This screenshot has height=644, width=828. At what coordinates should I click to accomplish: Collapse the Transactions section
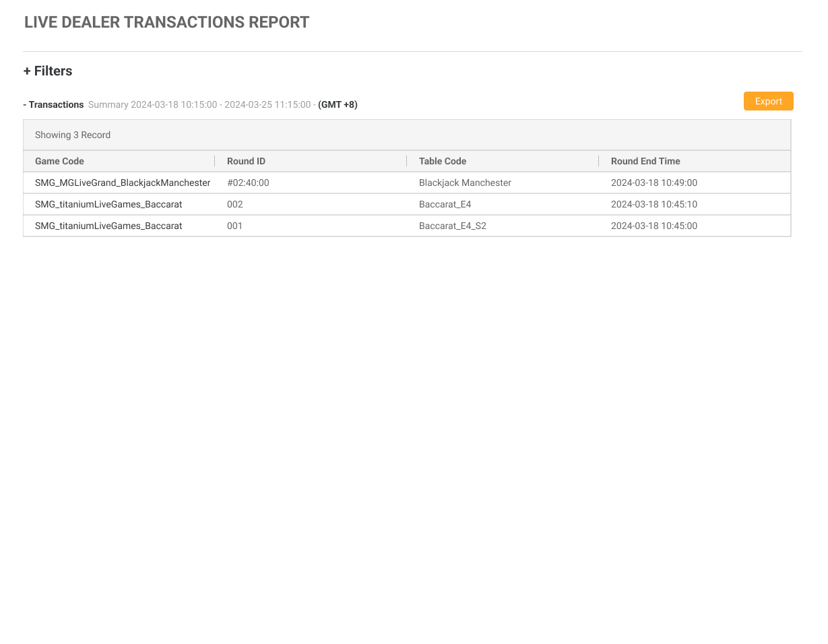[53, 104]
